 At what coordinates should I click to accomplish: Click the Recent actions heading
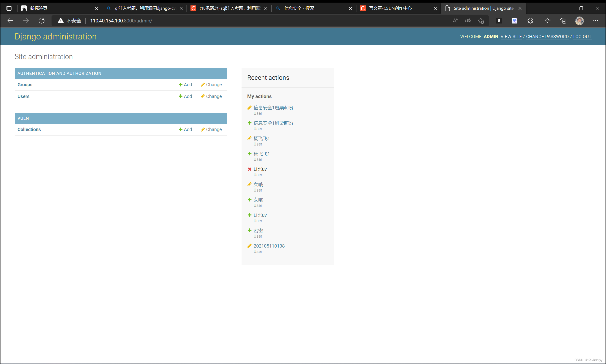pos(268,78)
